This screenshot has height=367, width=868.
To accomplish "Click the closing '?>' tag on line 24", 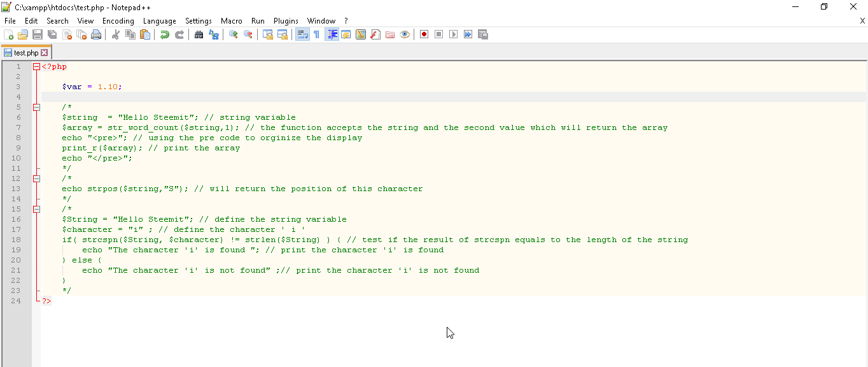I will pyautogui.click(x=46, y=301).
